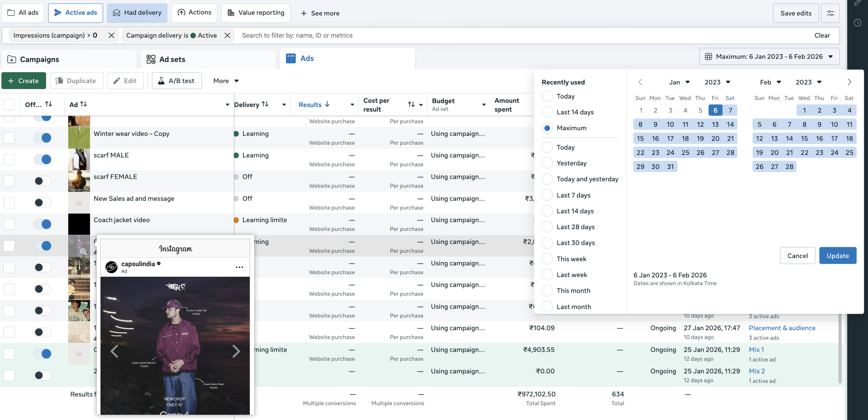Screen dimensions: 868x420
Task: Click the clock history icon in sidebar
Action: point(857,23)
